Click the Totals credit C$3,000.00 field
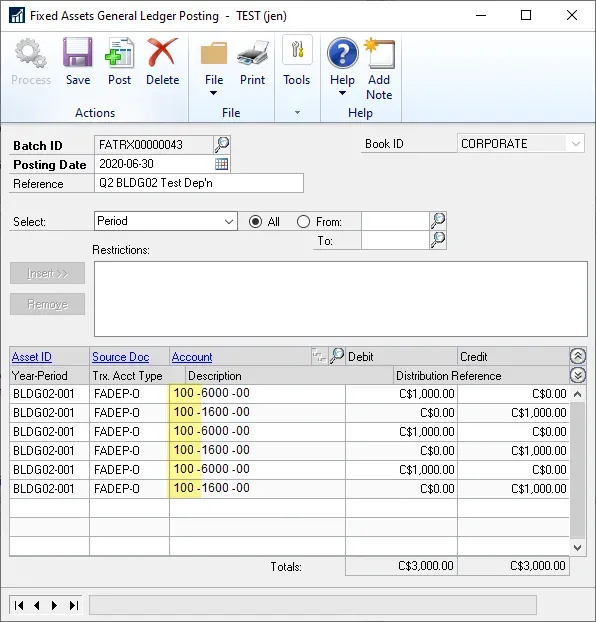596x622 pixels. [x=513, y=566]
